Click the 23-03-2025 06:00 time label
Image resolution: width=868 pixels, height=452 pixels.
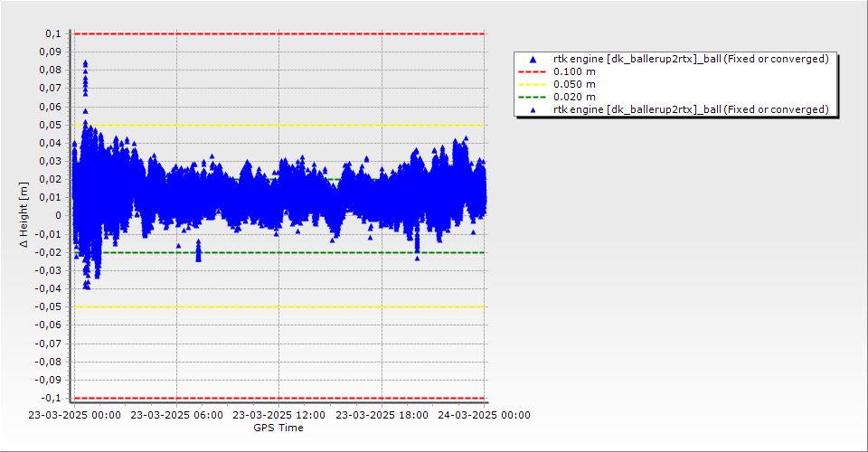pyautogui.click(x=176, y=415)
